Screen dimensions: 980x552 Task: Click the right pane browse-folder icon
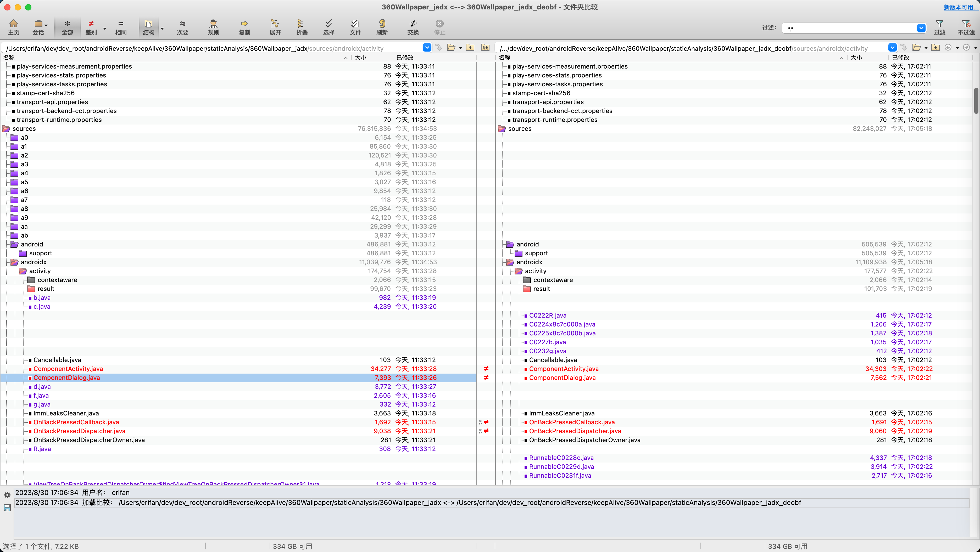(x=916, y=48)
